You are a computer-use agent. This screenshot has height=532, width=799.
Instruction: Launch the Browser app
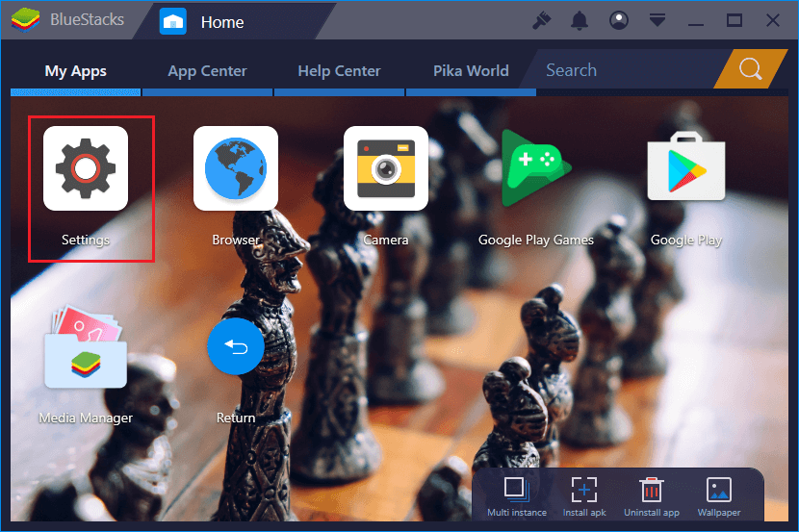coord(236,168)
